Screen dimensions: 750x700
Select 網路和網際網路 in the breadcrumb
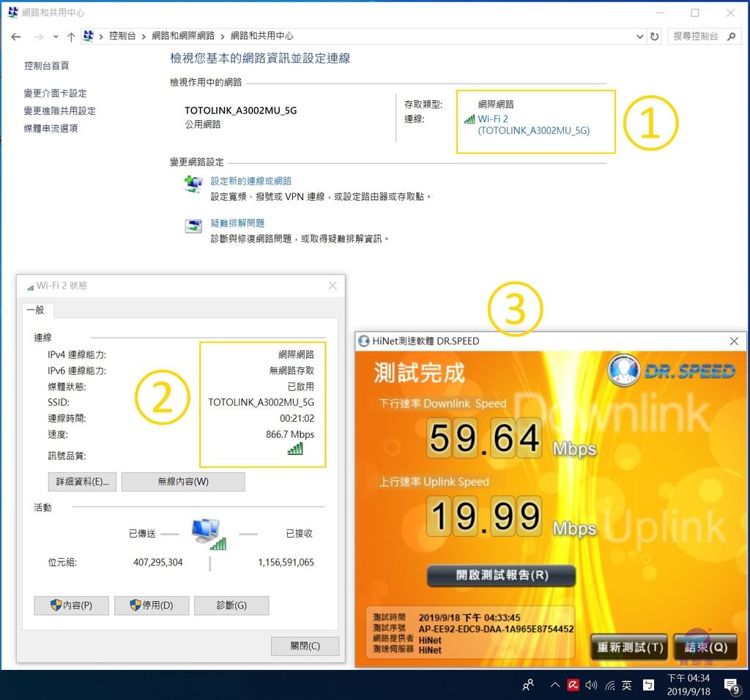pyautogui.click(x=183, y=36)
